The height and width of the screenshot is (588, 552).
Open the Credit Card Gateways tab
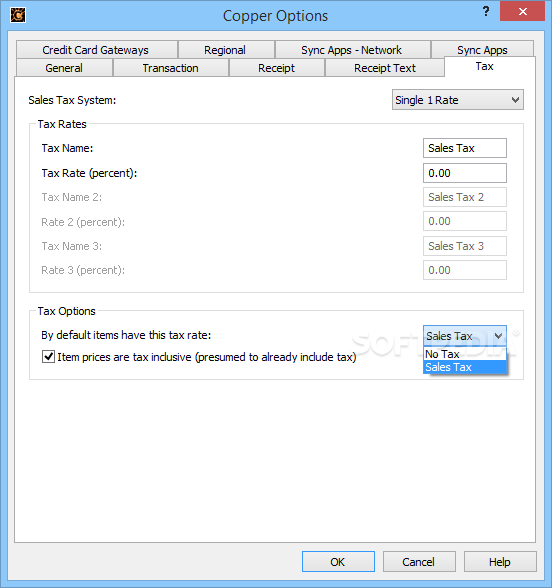tap(96, 50)
